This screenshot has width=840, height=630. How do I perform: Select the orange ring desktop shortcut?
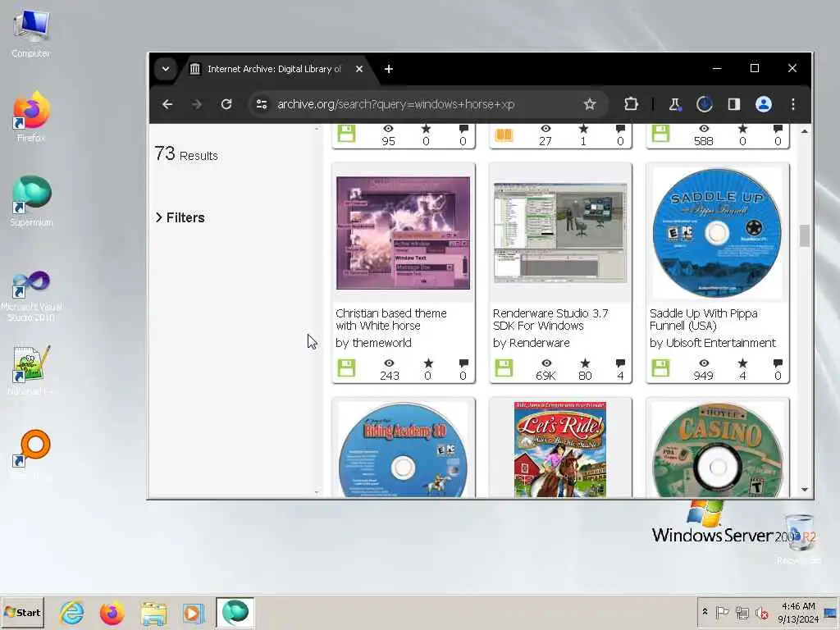pos(31,454)
